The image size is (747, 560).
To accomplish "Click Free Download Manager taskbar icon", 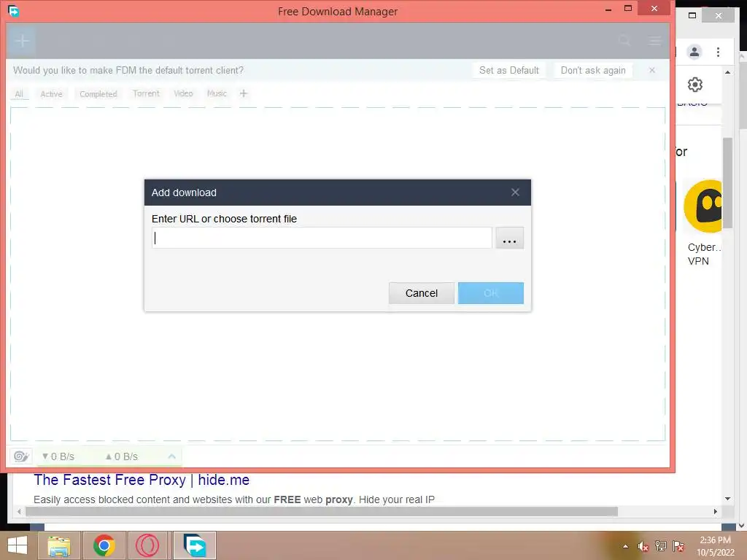I will coord(195,545).
